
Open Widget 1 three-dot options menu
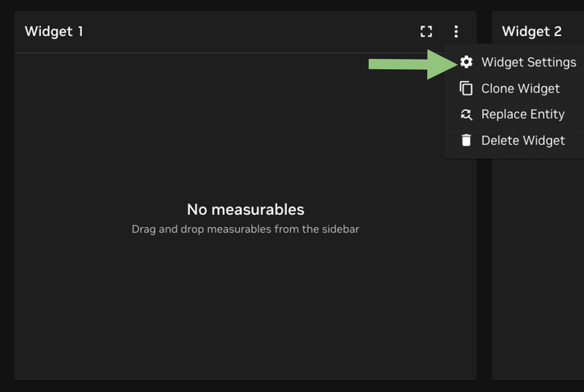point(456,31)
